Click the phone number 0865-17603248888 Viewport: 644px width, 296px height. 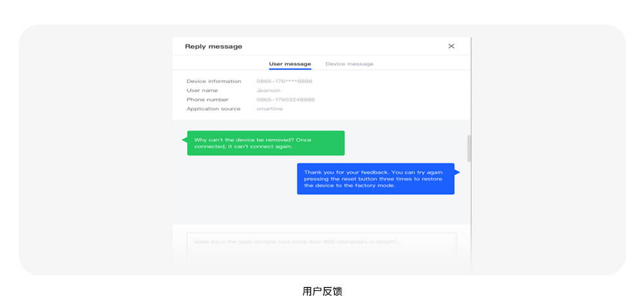coord(285,100)
